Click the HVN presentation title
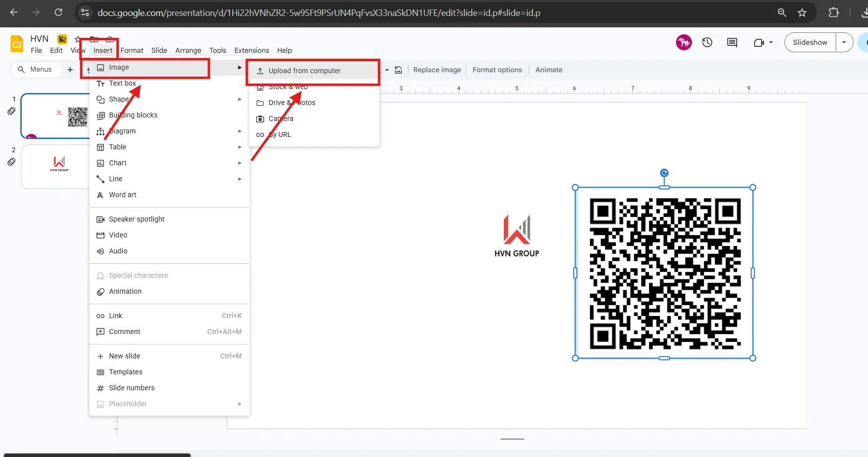Image resolution: width=868 pixels, height=457 pixels. (x=39, y=39)
